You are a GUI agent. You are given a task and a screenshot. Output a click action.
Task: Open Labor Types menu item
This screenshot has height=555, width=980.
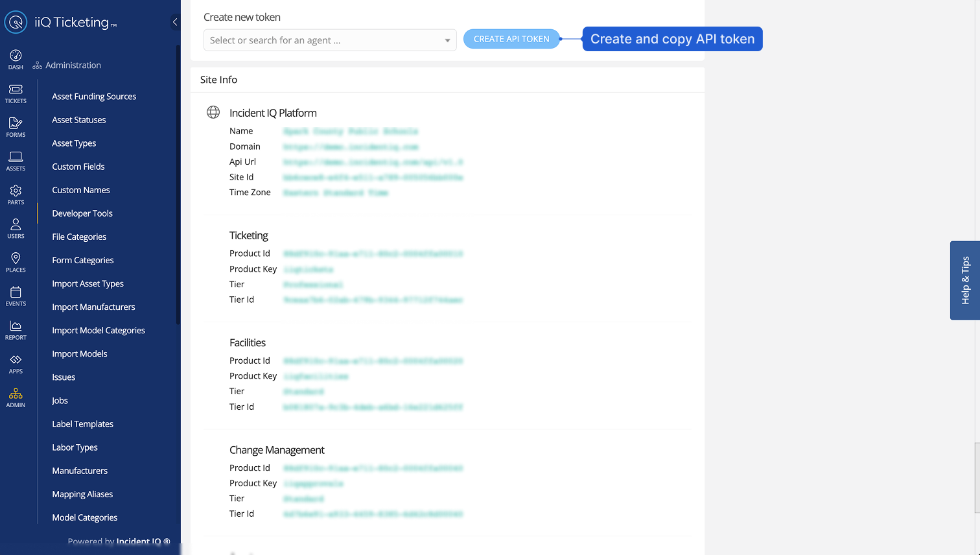click(x=75, y=447)
